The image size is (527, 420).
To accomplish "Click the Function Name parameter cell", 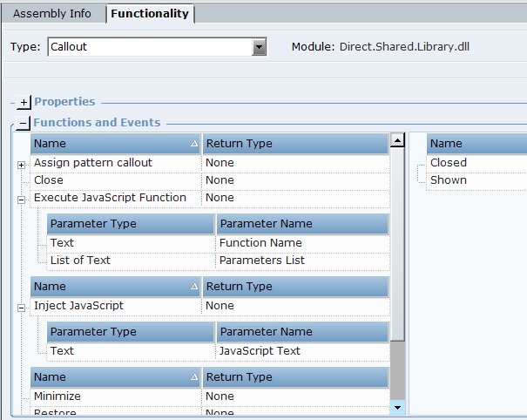I will (260, 243).
